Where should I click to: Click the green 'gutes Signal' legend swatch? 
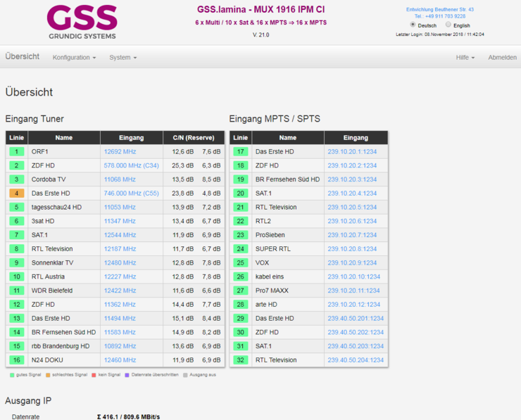(12, 375)
